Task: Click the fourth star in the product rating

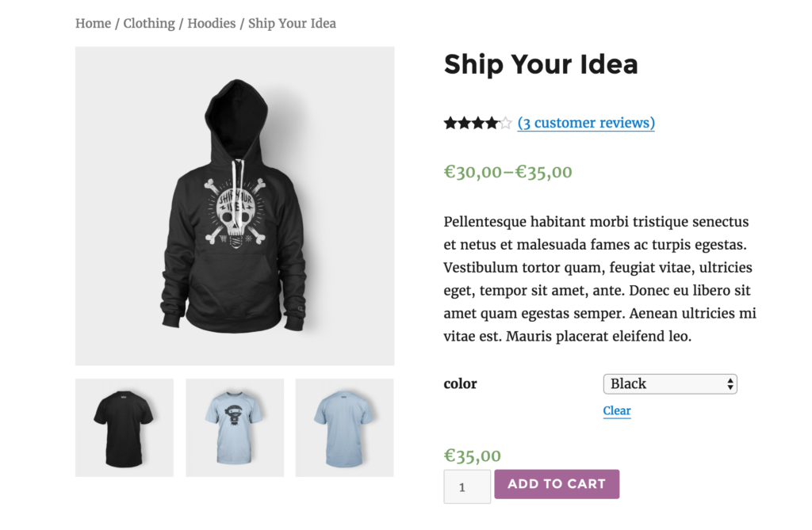Action: click(x=492, y=123)
